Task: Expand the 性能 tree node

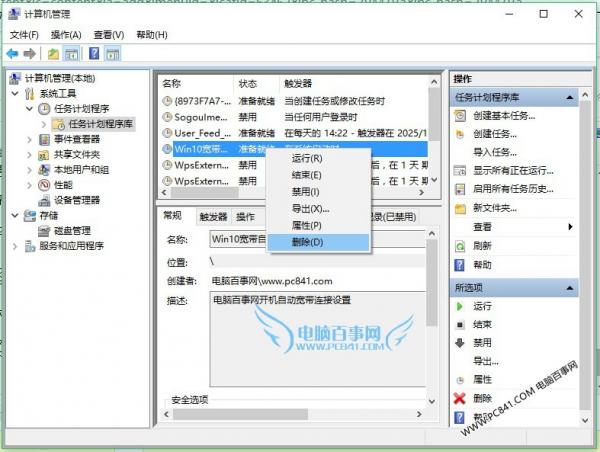Action: tap(29, 185)
